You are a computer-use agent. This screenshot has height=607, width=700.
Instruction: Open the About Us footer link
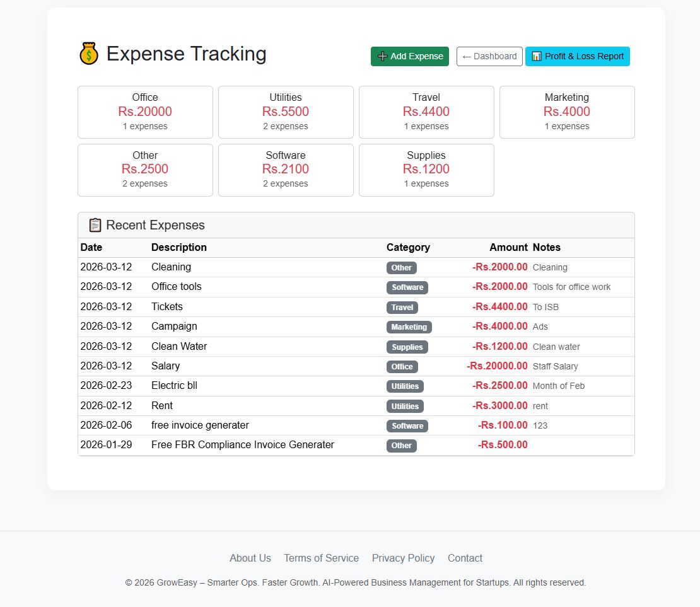click(250, 558)
